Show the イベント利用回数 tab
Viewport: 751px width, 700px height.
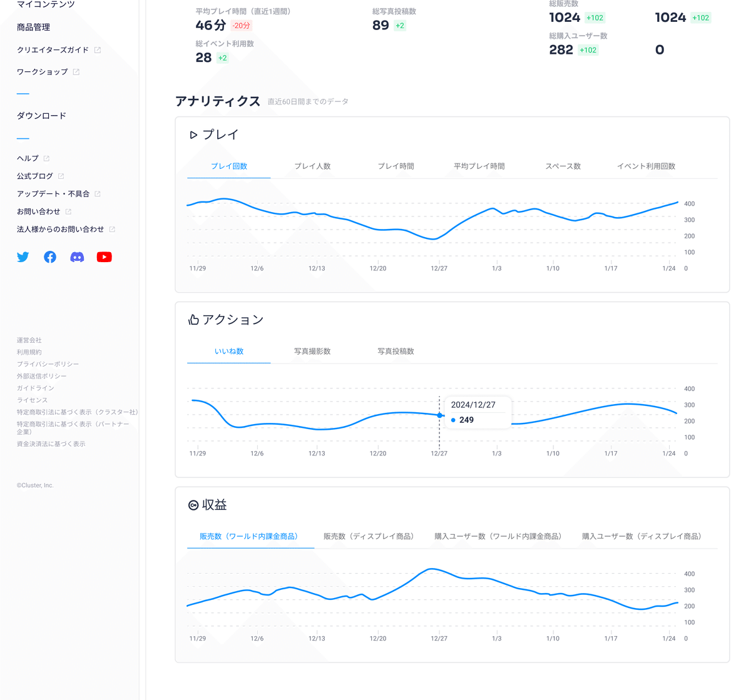pos(646,166)
